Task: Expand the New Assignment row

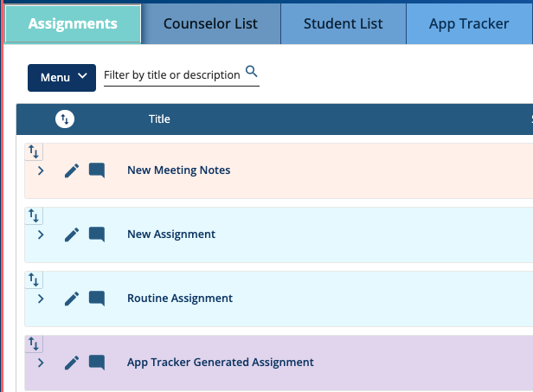Action: 41,235
